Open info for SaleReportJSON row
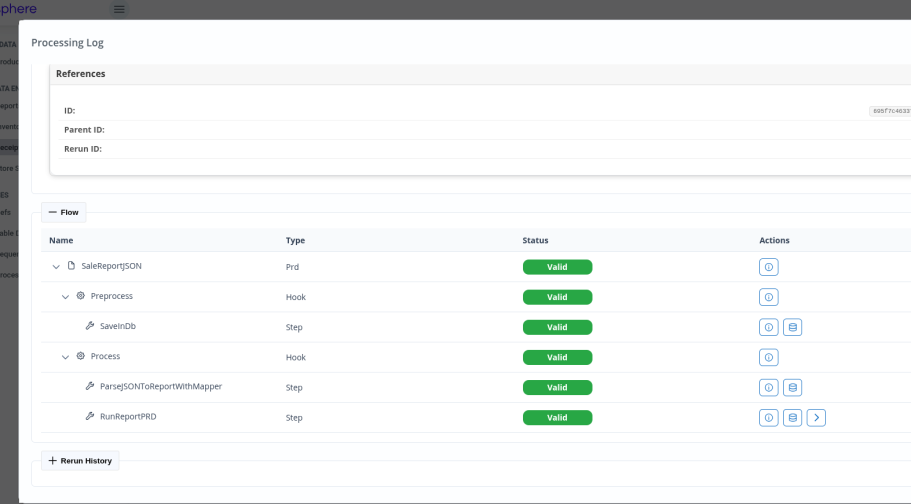 (768, 267)
